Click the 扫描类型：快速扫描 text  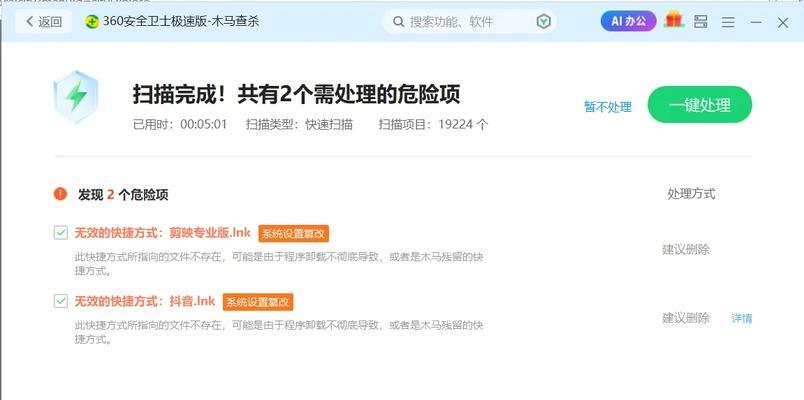click(299, 124)
